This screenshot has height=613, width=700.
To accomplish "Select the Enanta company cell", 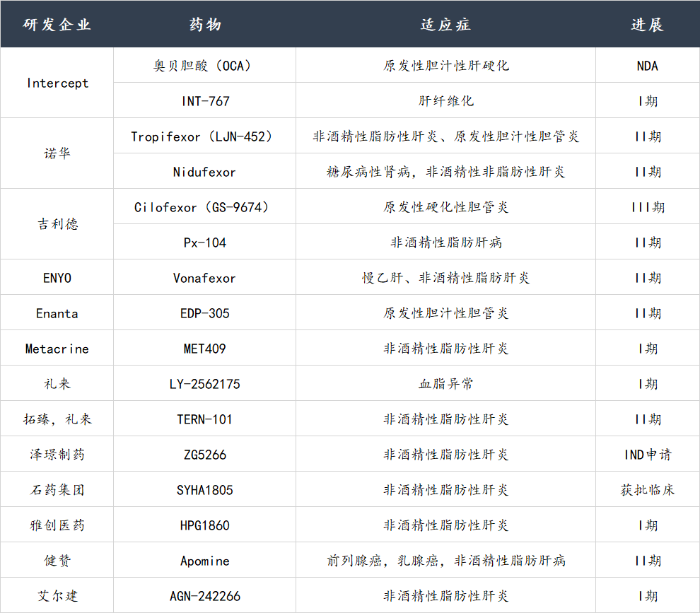I will point(57,312).
